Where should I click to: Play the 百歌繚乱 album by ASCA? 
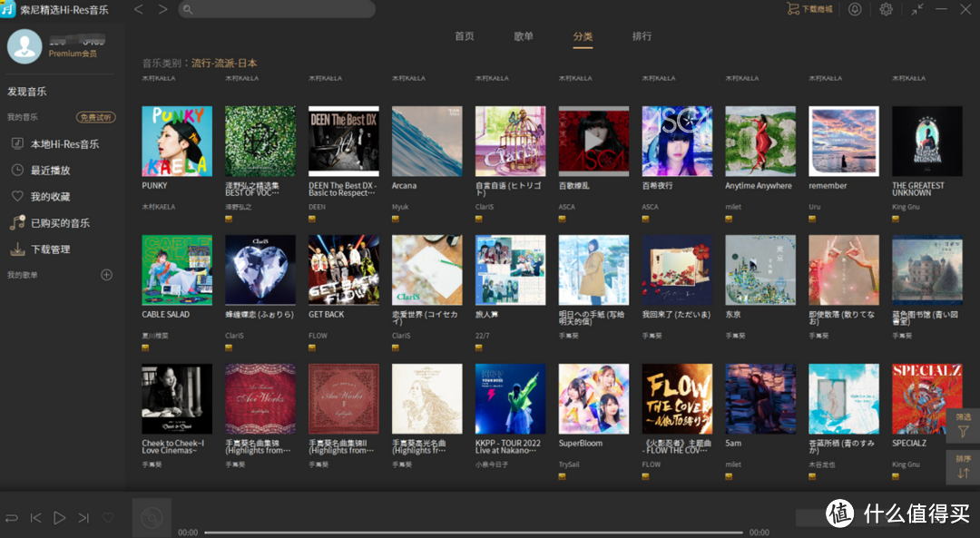click(593, 142)
